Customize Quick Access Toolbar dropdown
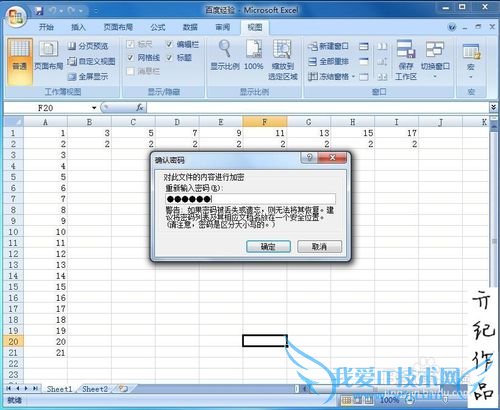 pyautogui.click(x=95, y=11)
